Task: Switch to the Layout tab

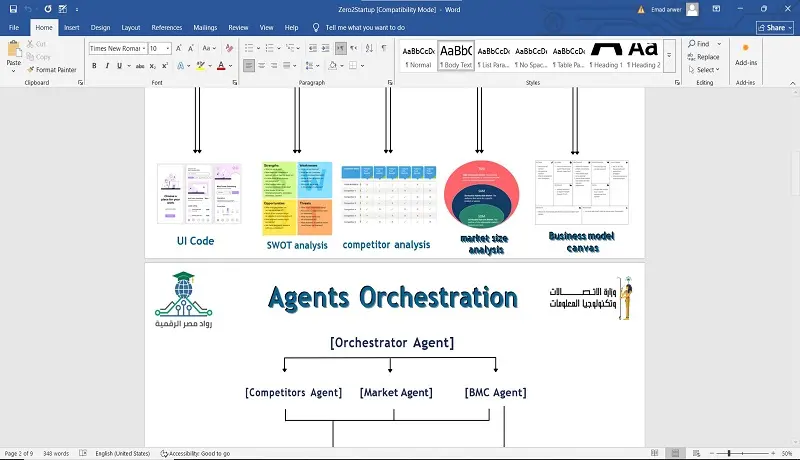Action: 131,28
